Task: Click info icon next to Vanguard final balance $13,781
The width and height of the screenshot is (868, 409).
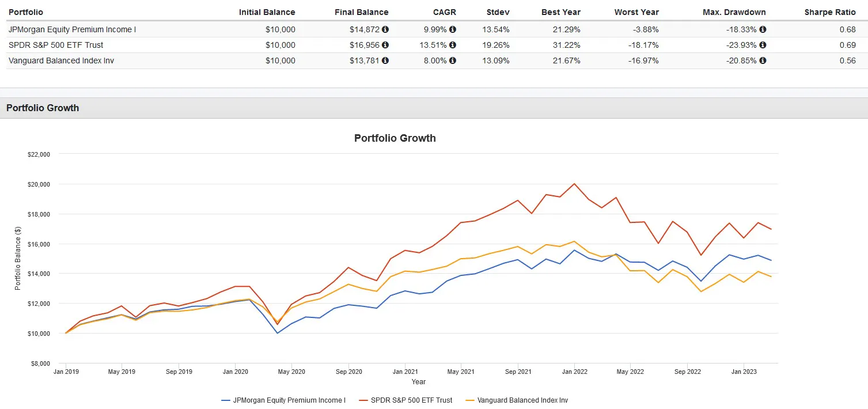Action: tap(385, 60)
